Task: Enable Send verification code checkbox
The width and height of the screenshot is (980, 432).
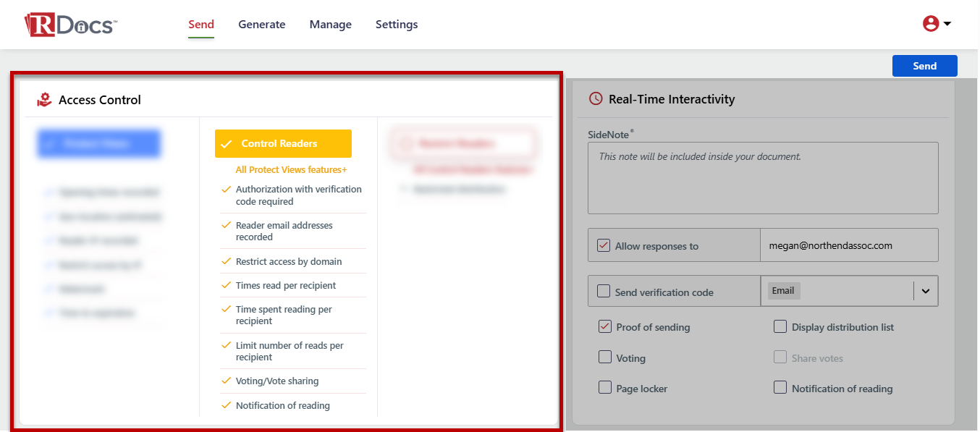Action: point(604,292)
